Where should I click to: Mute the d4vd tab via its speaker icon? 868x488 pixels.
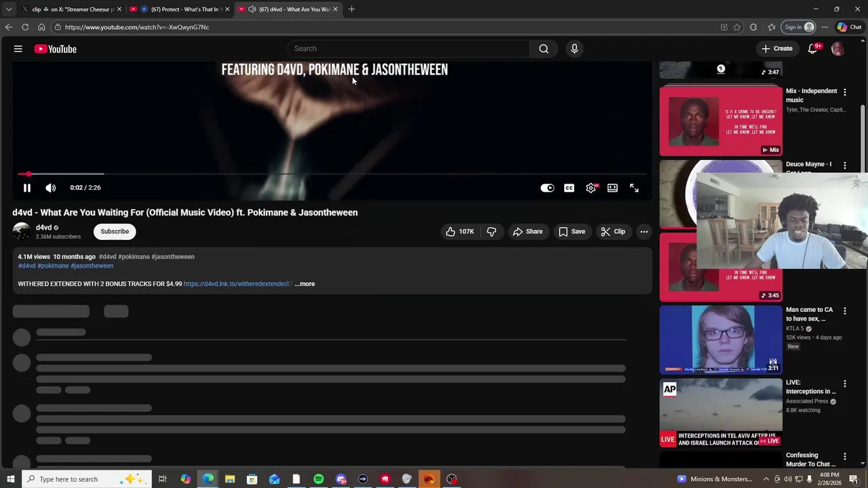252,9
